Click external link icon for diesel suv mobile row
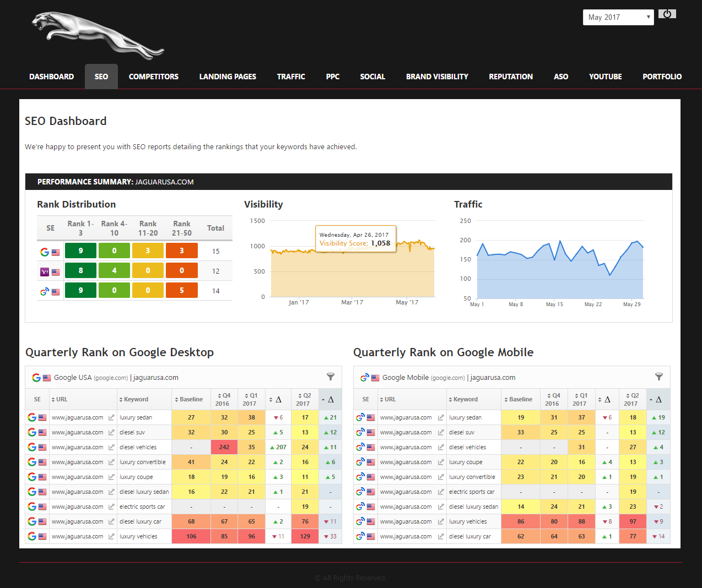The width and height of the screenshot is (702, 588). (x=441, y=433)
